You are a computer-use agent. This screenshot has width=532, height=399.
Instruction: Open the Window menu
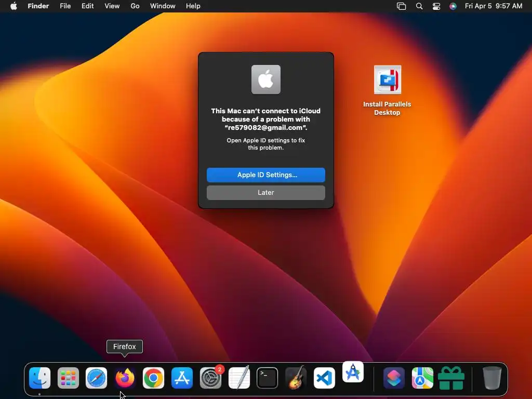point(163,6)
